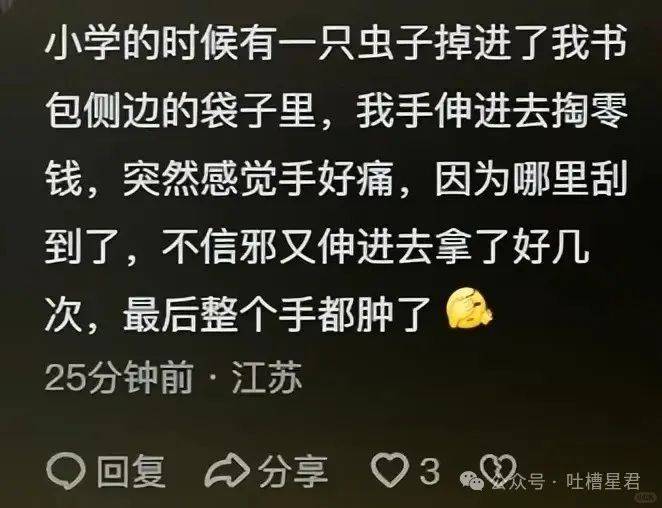This screenshot has width=662, height=508.
Task: Open the 吐槽星君 account name
Action: tap(603, 481)
